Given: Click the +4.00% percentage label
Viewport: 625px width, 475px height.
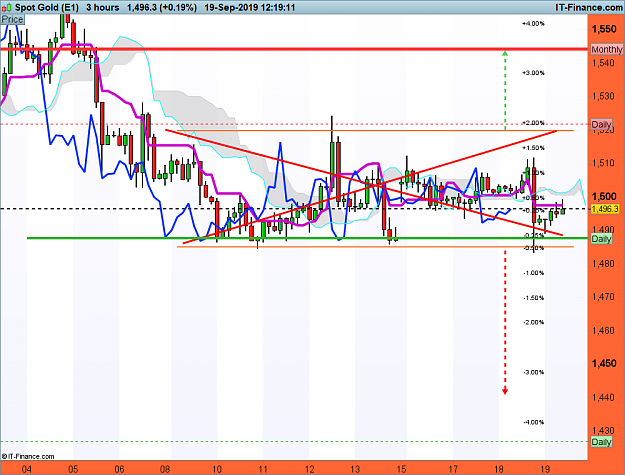Looking at the screenshot, I should coord(533,24).
